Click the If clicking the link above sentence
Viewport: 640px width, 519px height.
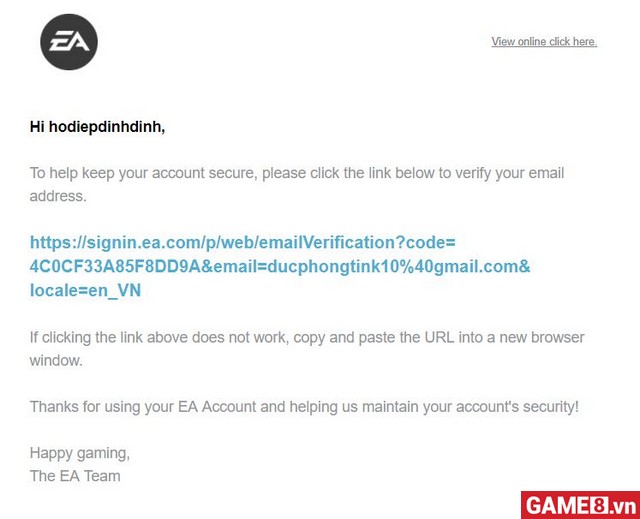pos(307,349)
